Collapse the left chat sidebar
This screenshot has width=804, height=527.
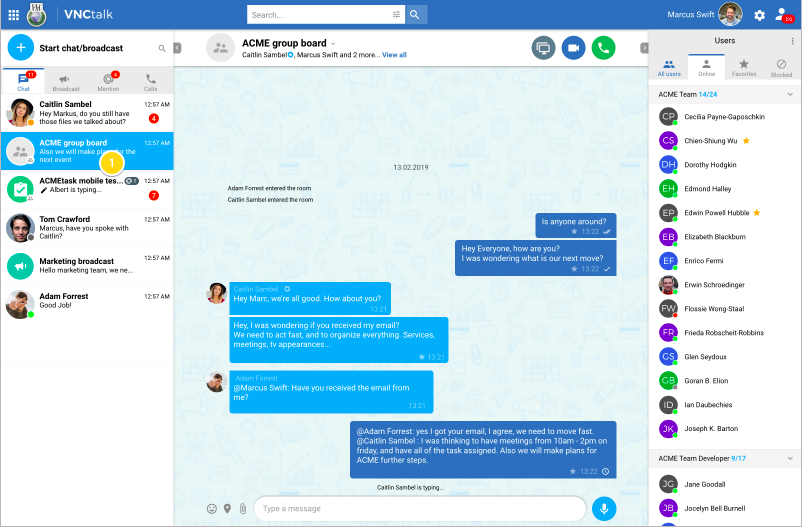pos(177,48)
